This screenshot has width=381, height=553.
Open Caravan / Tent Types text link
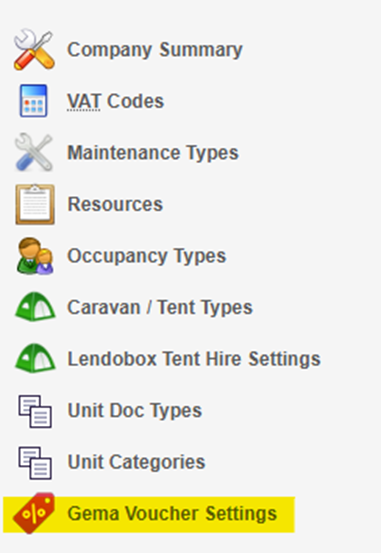point(160,307)
